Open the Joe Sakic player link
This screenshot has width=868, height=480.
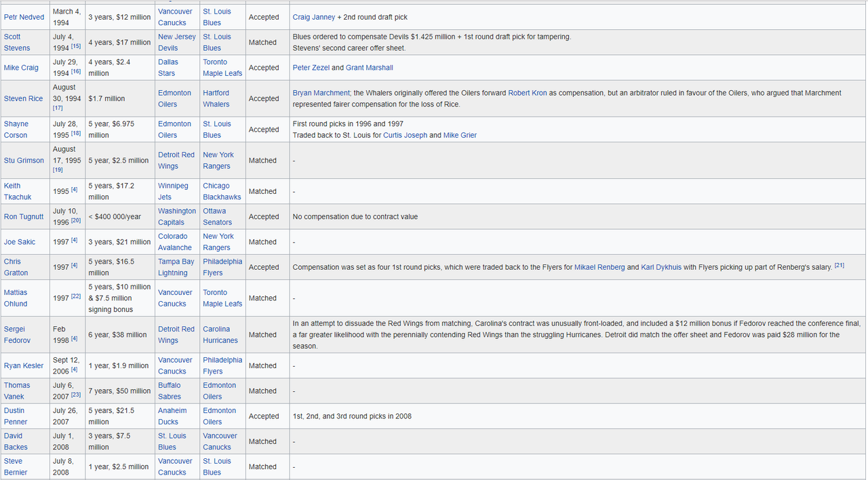(20, 242)
